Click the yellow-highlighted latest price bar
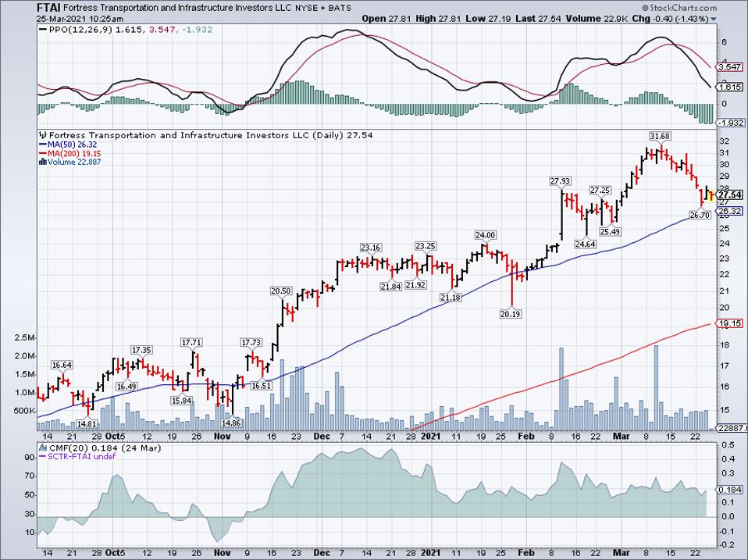748x560 pixels. pos(711,195)
